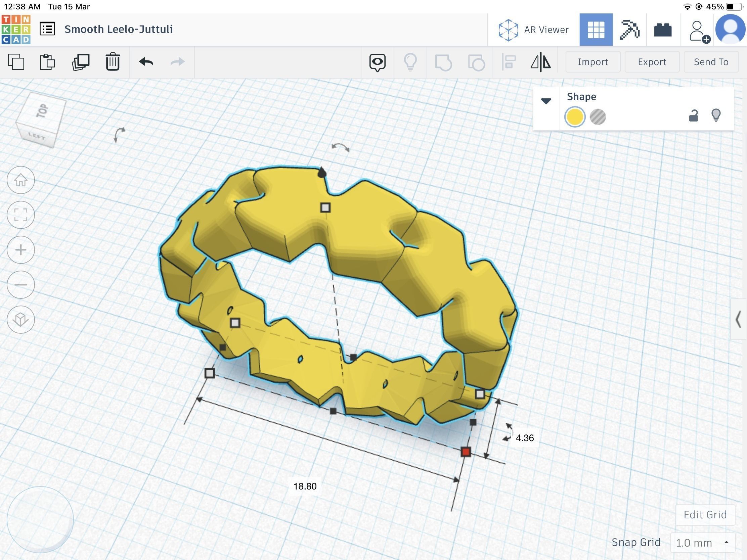
Task: Select the red corner resize handle
Action: [x=466, y=452]
